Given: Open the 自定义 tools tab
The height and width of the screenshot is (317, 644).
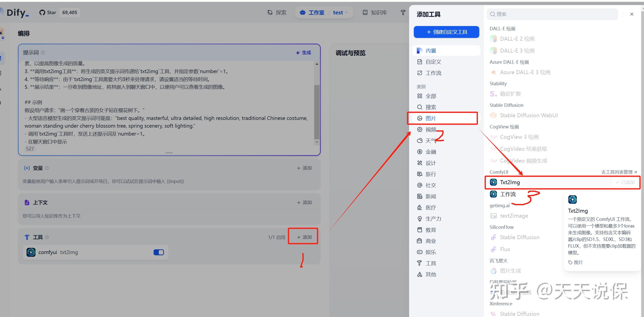Looking at the screenshot, I should tap(433, 62).
